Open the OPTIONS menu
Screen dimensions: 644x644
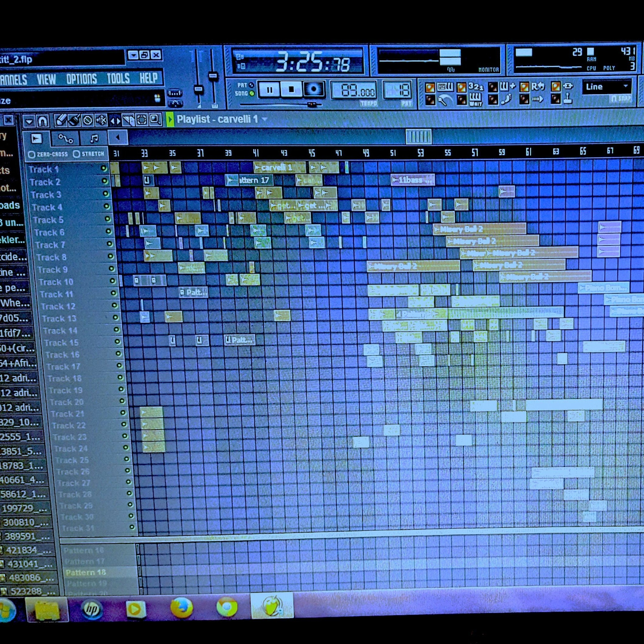[81, 79]
